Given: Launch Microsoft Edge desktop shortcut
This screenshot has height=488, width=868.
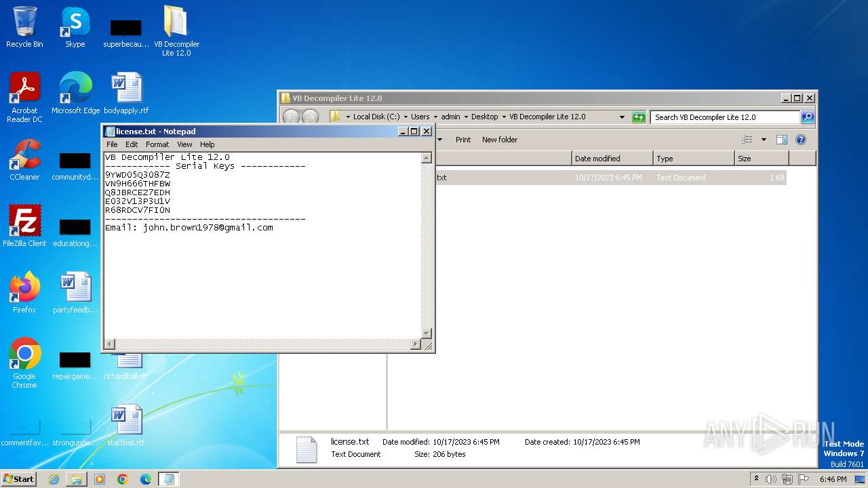Looking at the screenshot, I should tap(75, 93).
